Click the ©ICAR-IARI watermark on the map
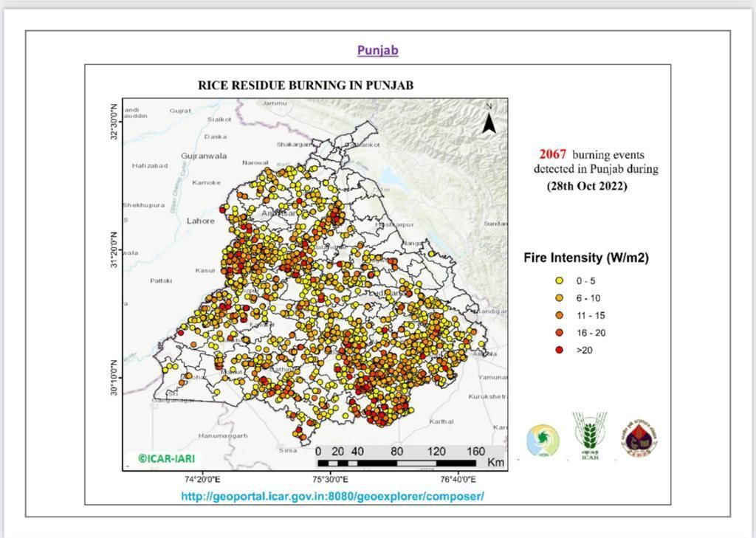The height and width of the screenshot is (538, 756). click(x=167, y=458)
